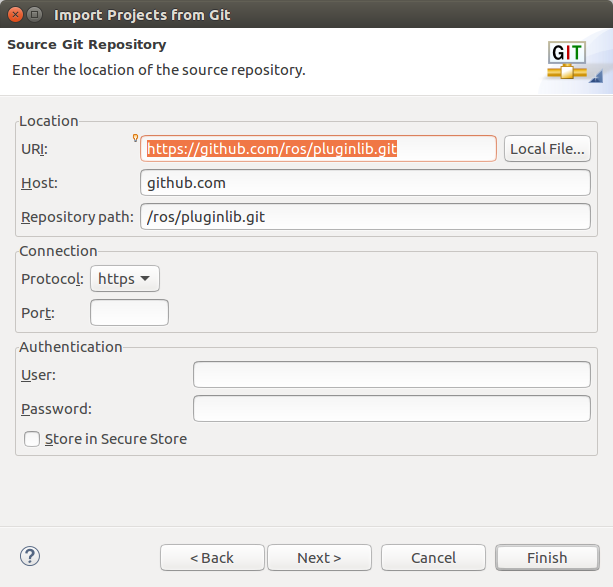The image size is (613, 587).
Task: Maximize the dialog using the title bar button
Action: pos(35,14)
